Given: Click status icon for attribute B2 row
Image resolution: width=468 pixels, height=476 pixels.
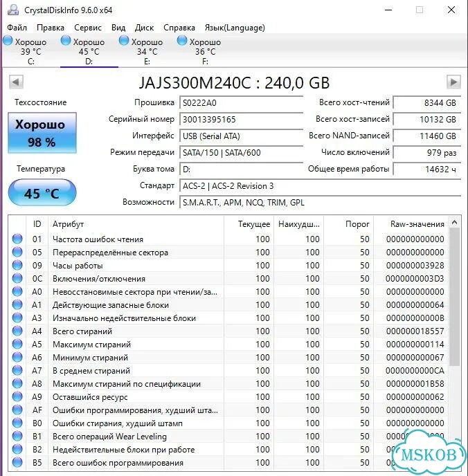Looking at the screenshot, I should tap(17, 449).
